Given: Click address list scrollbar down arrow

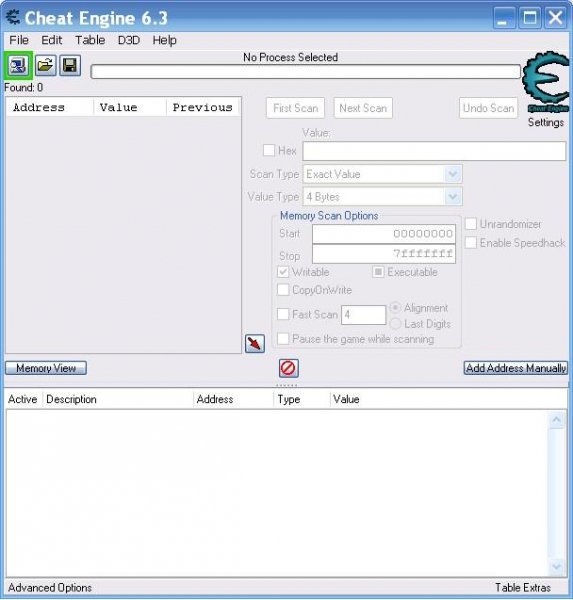Looking at the screenshot, I should pos(557,566).
